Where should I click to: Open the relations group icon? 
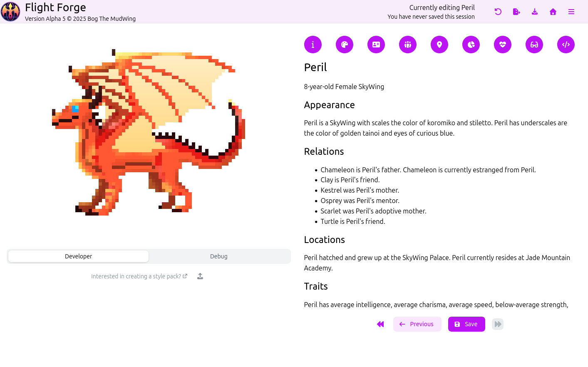coord(408,45)
